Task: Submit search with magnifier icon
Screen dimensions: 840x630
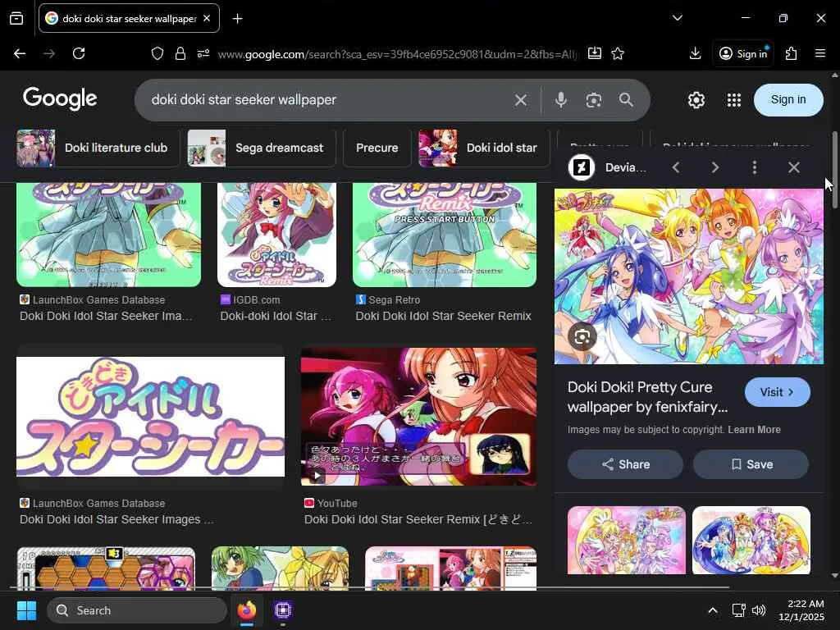Action: [x=626, y=100]
